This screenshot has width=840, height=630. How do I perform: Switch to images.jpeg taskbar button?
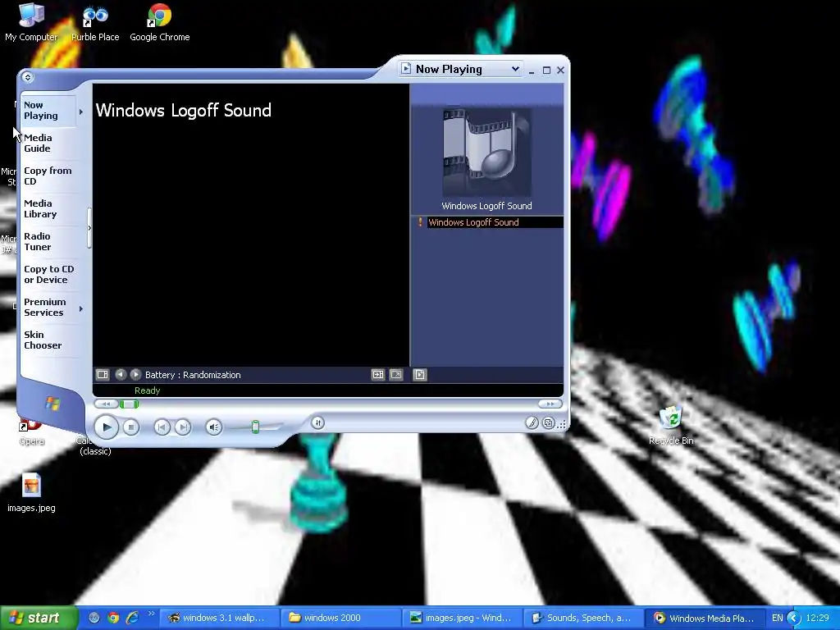pyautogui.click(x=463, y=618)
